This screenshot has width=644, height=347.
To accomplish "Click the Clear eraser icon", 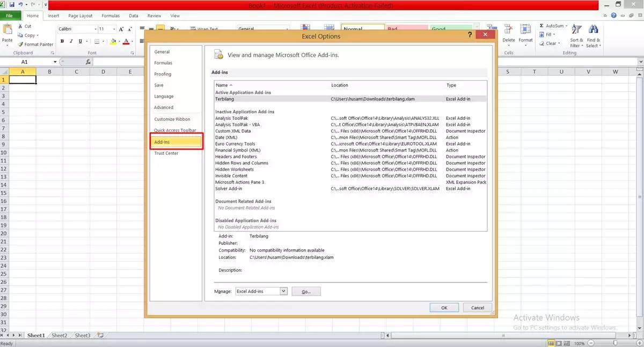I will pos(541,44).
